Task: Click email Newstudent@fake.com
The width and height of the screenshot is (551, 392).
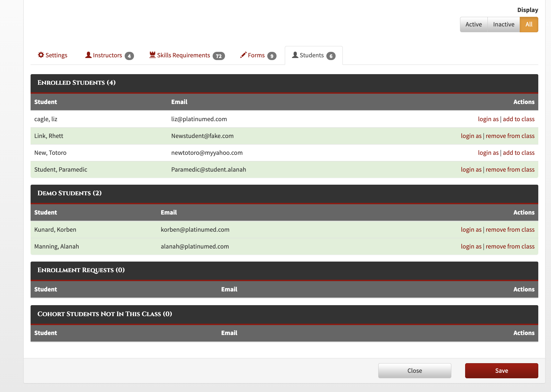Action: (x=202, y=136)
